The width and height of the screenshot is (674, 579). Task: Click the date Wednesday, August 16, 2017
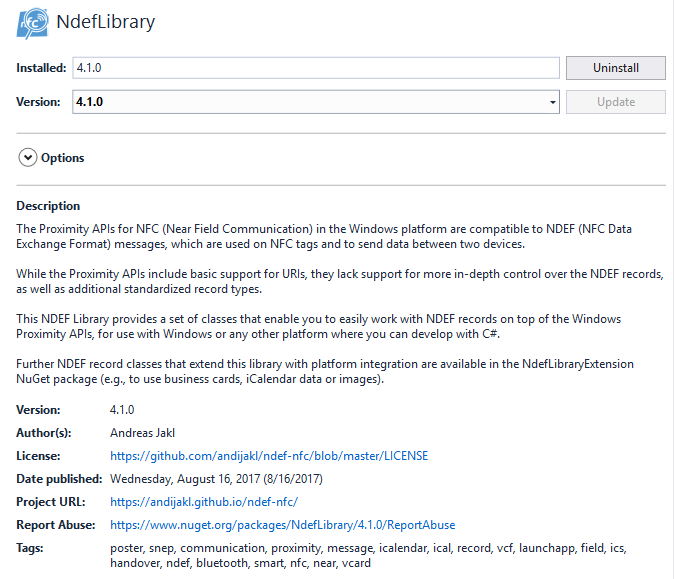tap(216, 479)
